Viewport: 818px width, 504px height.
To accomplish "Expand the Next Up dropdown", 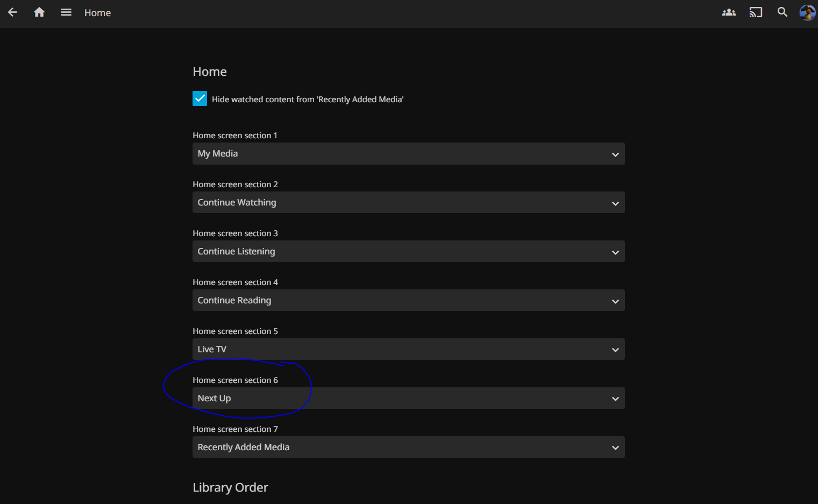I will [x=408, y=399].
